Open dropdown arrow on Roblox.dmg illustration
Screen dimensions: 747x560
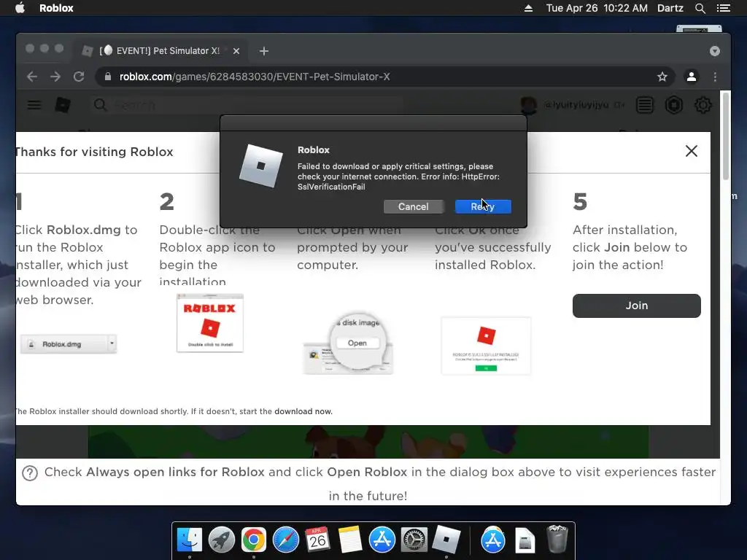[x=112, y=343]
